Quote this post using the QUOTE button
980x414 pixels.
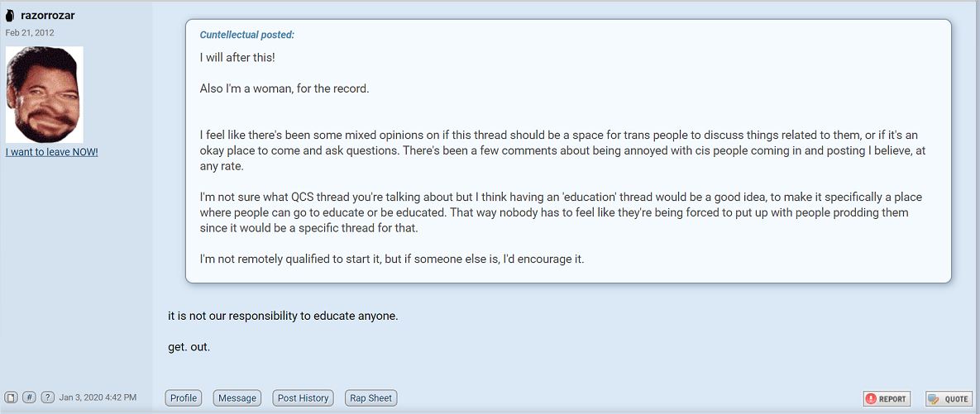click(949, 399)
